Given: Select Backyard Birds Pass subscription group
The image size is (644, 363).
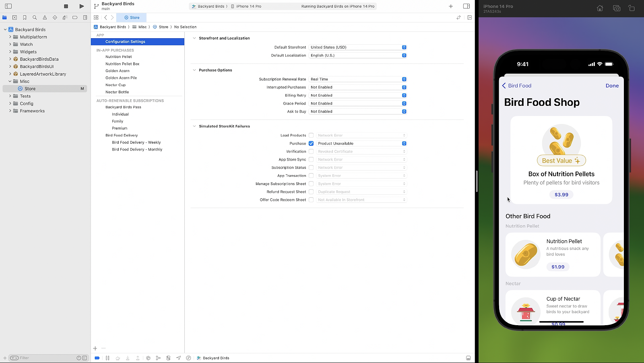Looking at the screenshot, I should click(x=123, y=107).
